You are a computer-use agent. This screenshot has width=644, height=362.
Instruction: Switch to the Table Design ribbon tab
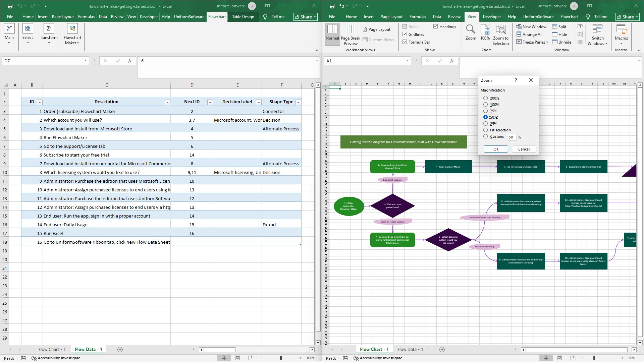243,17
